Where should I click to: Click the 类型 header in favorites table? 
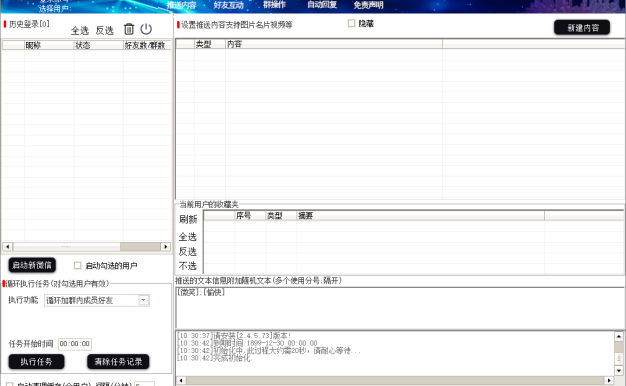coord(281,216)
